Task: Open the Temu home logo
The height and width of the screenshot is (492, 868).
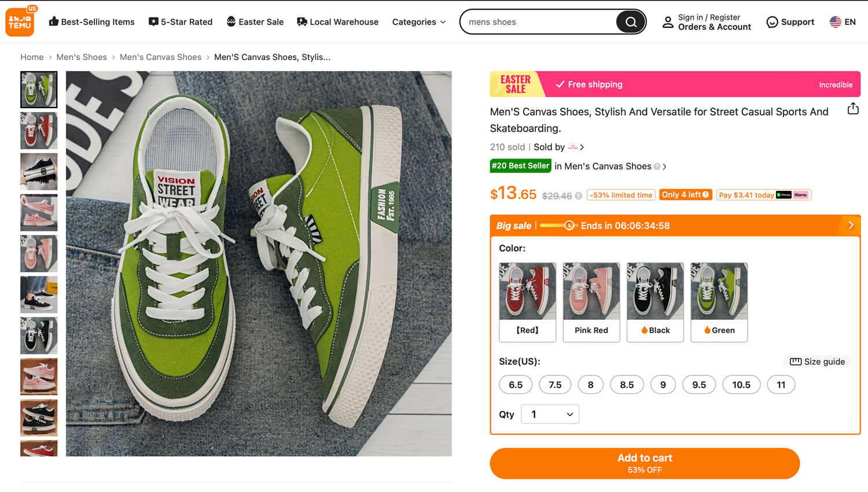Action: pyautogui.click(x=20, y=21)
